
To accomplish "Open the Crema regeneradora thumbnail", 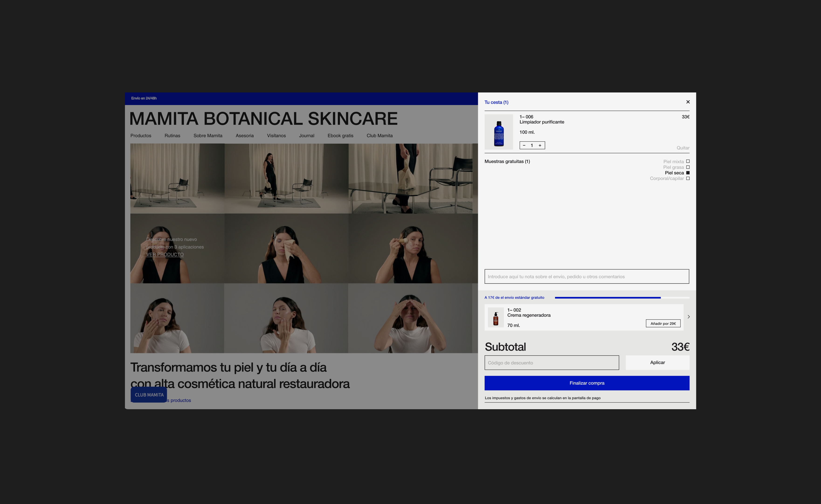I will (x=496, y=317).
